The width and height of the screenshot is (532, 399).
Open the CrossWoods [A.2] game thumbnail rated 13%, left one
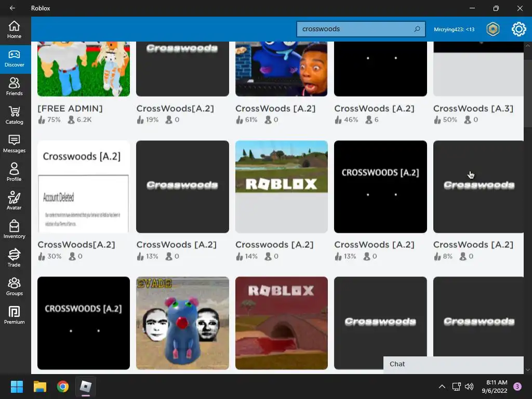[182, 187]
